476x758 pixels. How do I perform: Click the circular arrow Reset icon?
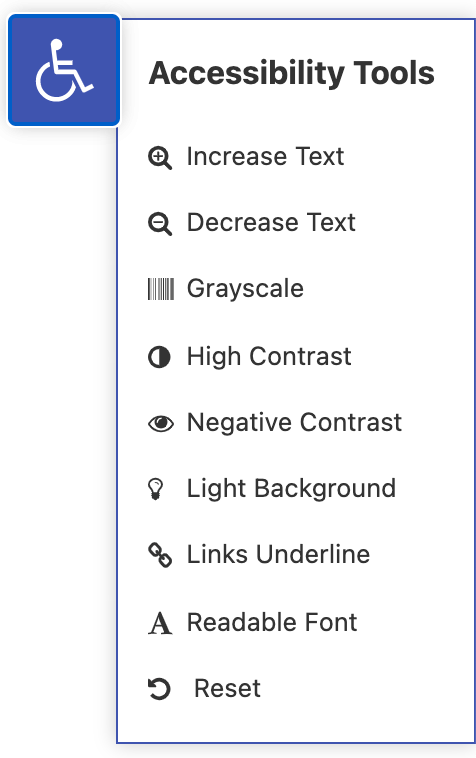[x=159, y=689]
